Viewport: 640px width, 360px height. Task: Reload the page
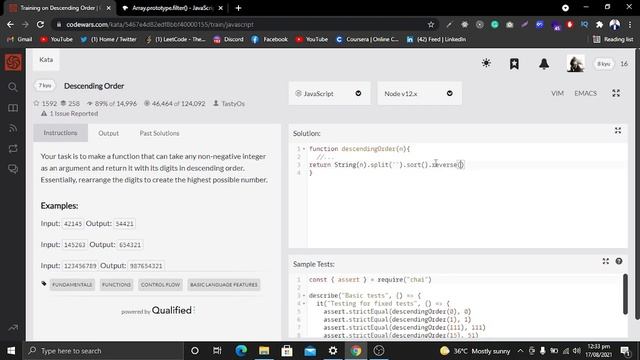tap(40, 24)
